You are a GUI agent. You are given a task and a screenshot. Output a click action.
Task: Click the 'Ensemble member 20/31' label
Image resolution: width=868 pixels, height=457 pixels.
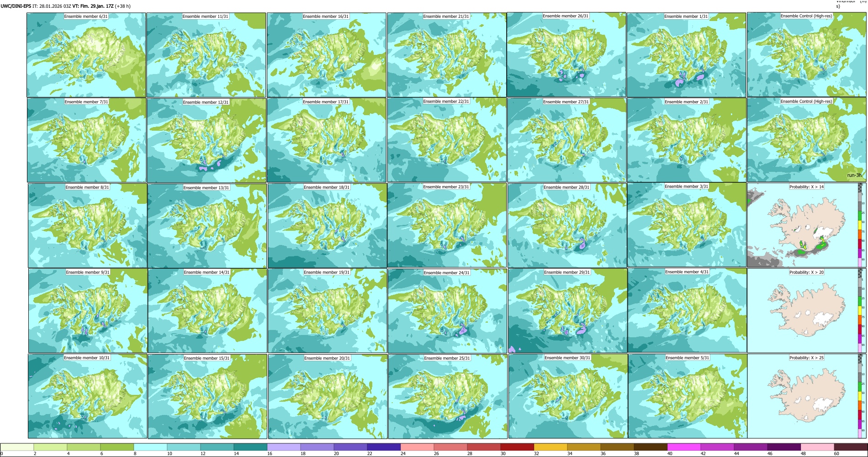(327, 358)
